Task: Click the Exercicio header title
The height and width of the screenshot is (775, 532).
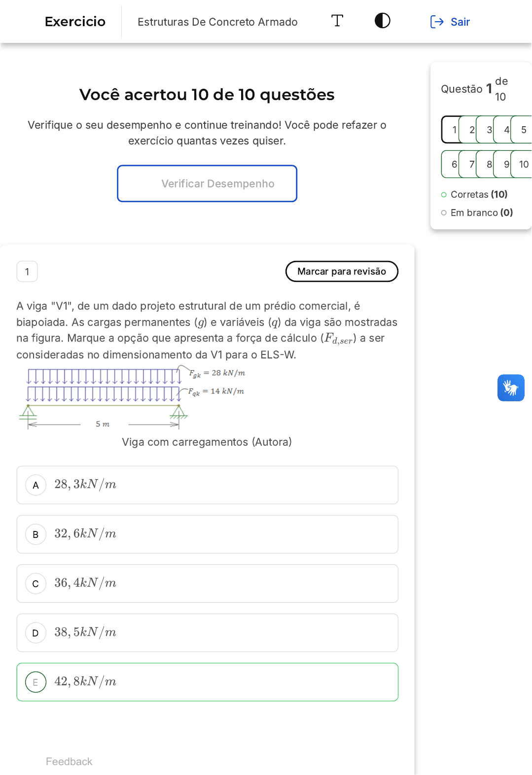Action: [x=75, y=22]
